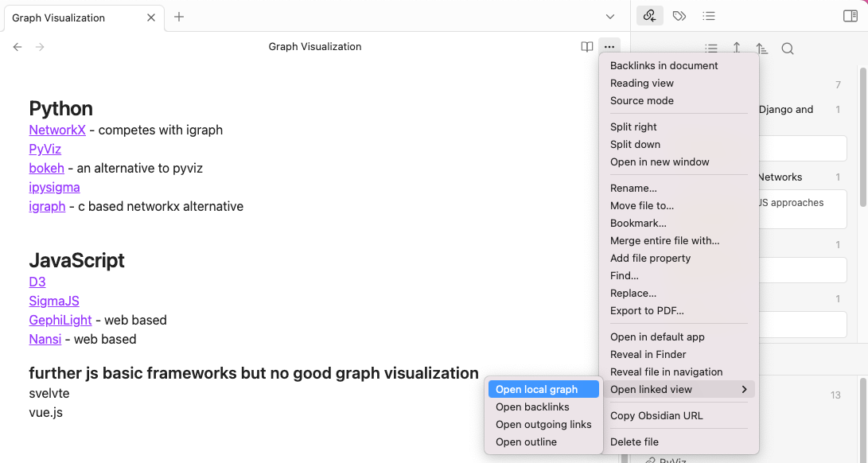
Task: Open the ipysigma link
Action: coord(54,187)
